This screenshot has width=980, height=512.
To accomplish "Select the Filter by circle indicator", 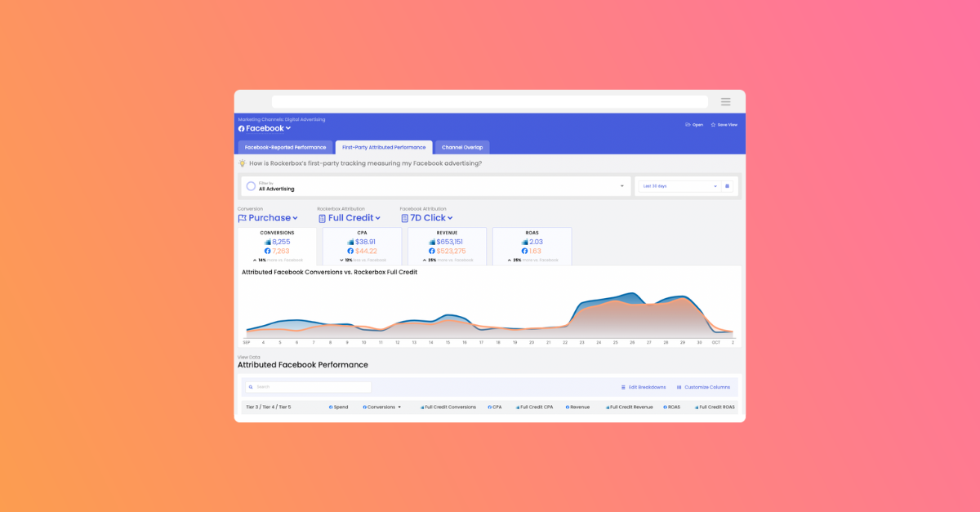I will pos(251,186).
